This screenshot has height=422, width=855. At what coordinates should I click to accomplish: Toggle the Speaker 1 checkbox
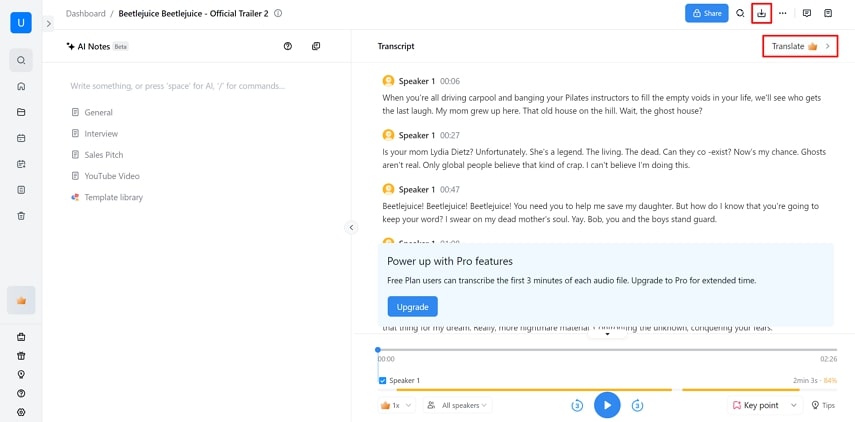click(x=382, y=380)
